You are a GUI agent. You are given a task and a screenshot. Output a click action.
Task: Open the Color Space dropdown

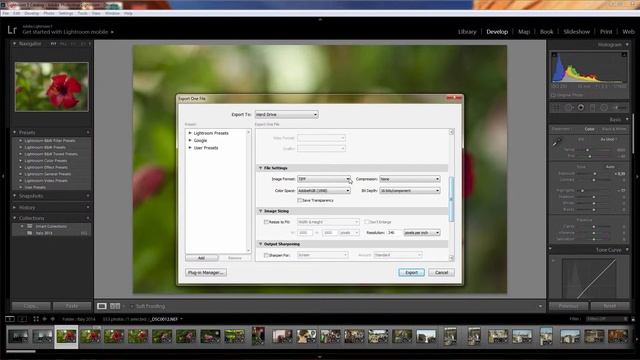[x=324, y=191]
